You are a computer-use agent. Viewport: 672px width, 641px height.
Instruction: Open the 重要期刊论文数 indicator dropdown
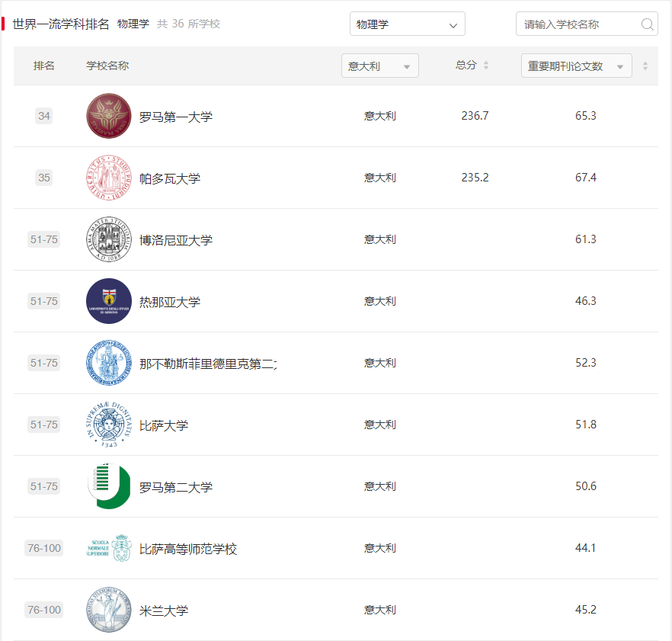click(x=577, y=66)
